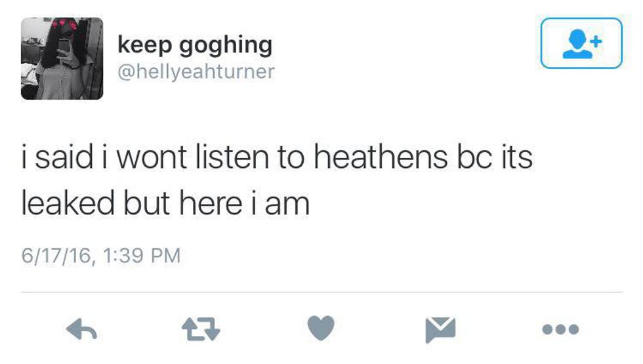
Task: Expand more actions via the ellipsis
Action: tap(560, 329)
